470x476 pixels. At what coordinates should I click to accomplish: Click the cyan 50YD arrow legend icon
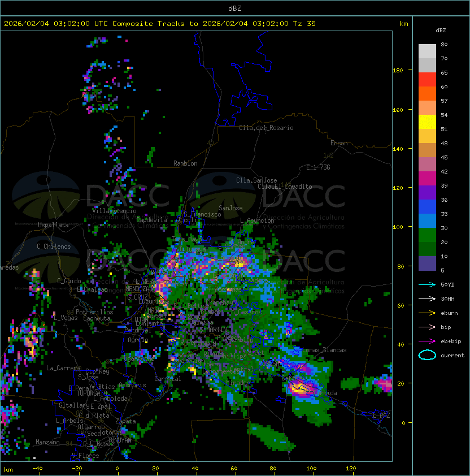[427, 285]
